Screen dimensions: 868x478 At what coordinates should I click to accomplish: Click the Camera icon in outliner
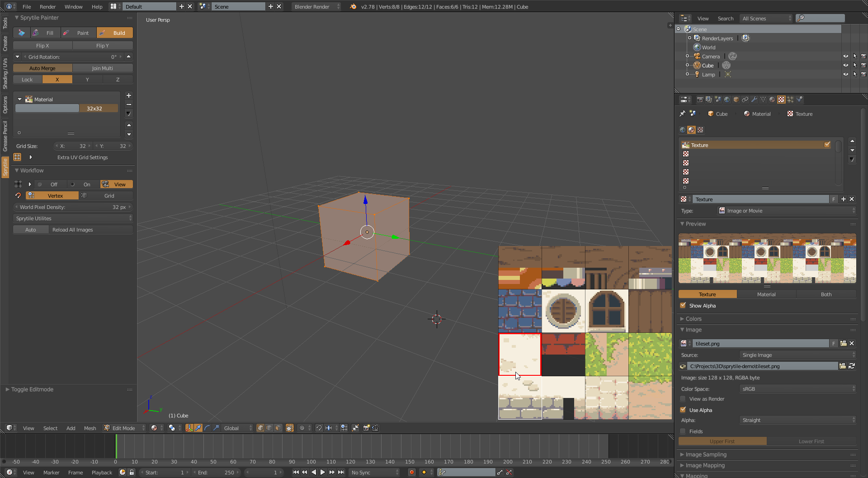pyautogui.click(x=697, y=56)
